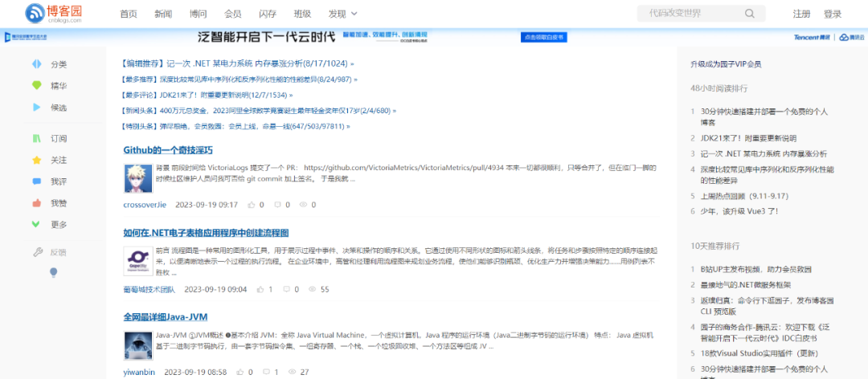
Task: Click like icon on 全网最详细Java-JVM post
Action: [x=241, y=372]
